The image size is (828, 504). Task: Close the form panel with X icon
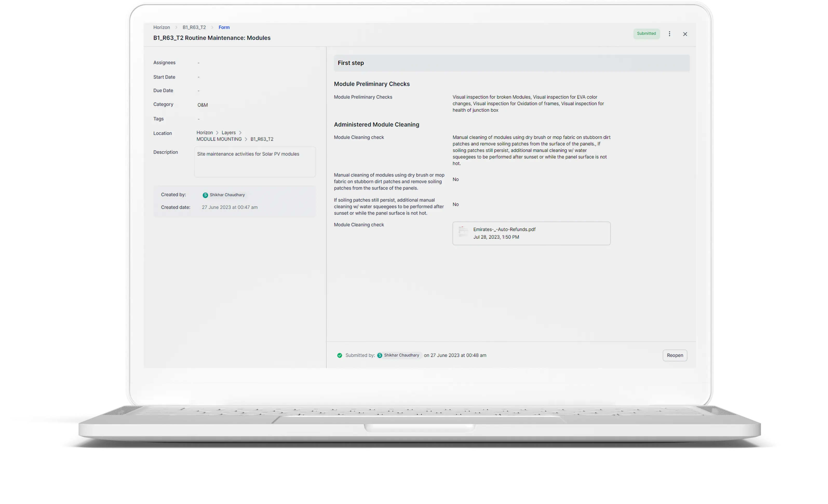tap(685, 34)
